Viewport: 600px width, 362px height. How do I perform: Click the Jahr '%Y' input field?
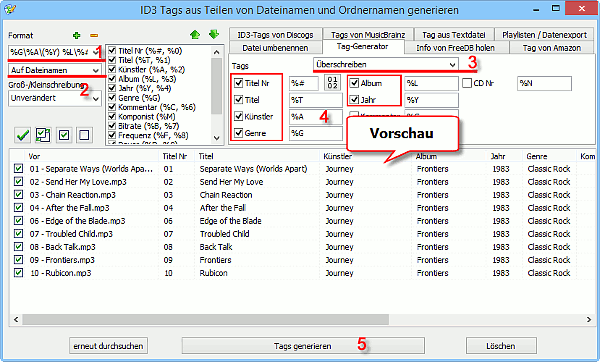[431, 100]
